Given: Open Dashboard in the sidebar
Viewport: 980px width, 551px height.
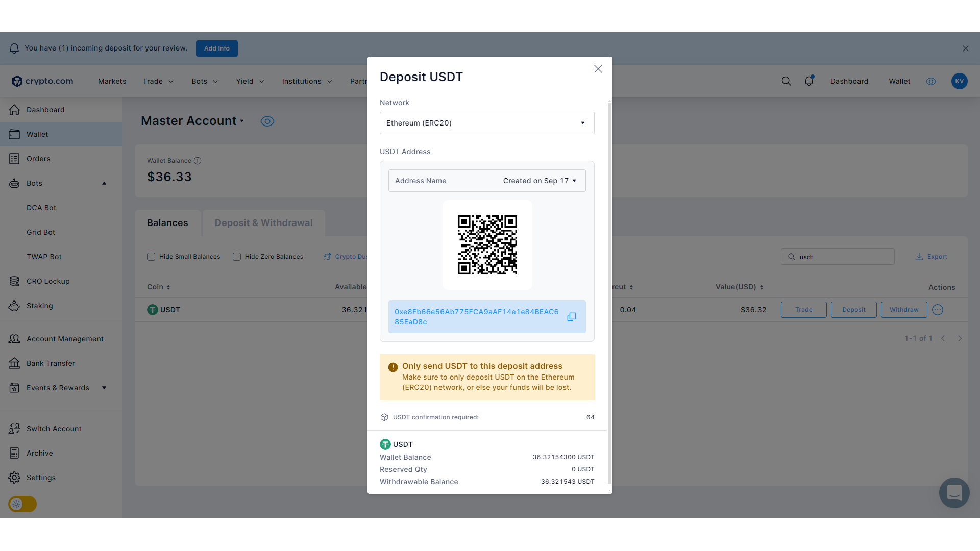Looking at the screenshot, I should (61, 110).
